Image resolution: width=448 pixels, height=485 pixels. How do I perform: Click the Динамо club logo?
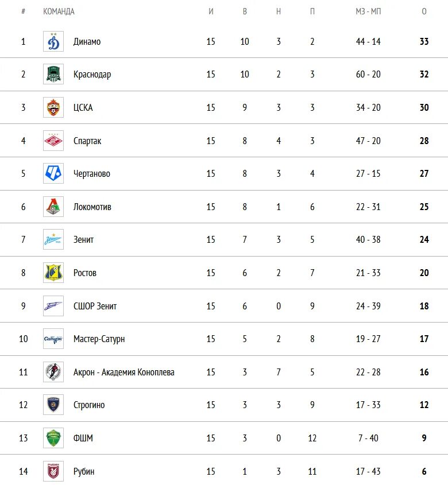click(53, 41)
